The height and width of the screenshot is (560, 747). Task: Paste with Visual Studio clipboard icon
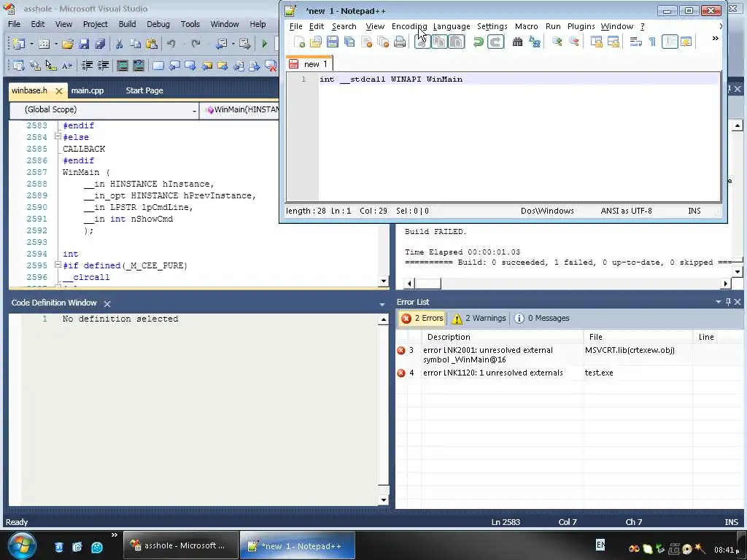[152, 44]
